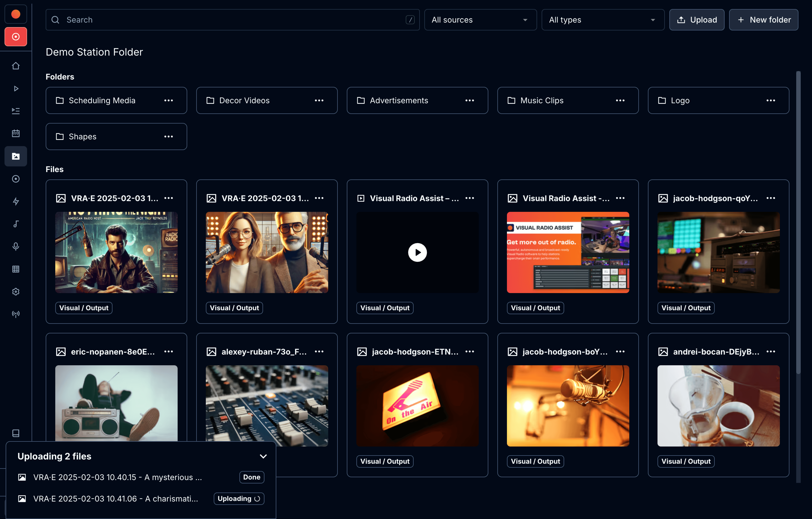The height and width of the screenshot is (519, 812).
Task: Open the calendar scheduling icon in sidebar
Action: click(x=16, y=133)
